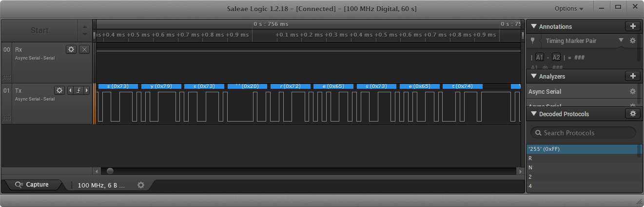Select the A1 timing marker

(x=540, y=57)
